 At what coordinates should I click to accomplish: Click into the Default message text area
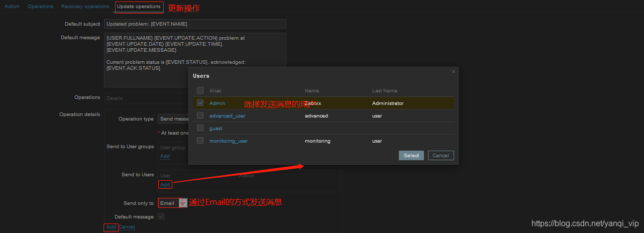195,60
